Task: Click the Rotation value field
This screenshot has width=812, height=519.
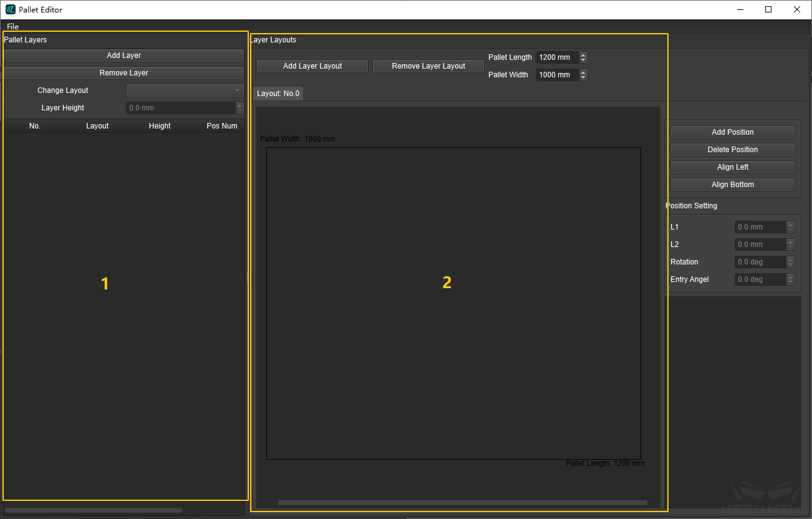Action: (x=760, y=262)
